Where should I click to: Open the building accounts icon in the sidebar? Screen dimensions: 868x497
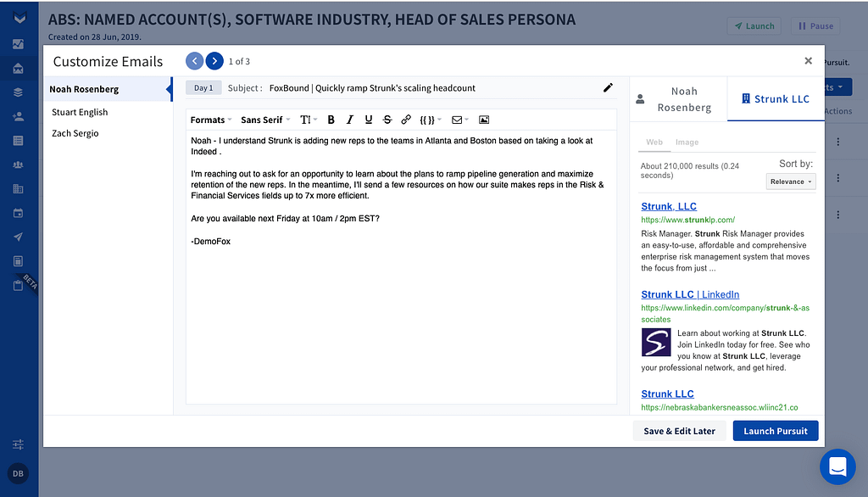click(19, 189)
